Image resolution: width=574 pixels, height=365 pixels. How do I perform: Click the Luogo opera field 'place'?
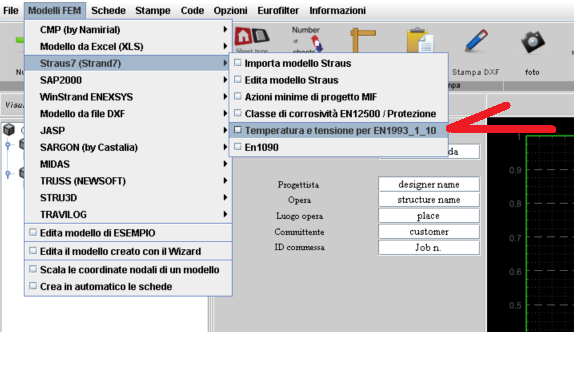point(429,216)
